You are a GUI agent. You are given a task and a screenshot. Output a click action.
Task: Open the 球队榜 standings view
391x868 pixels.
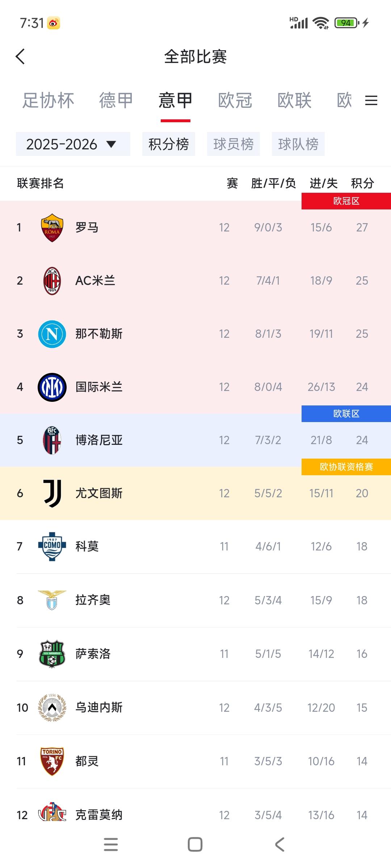coord(299,144)
